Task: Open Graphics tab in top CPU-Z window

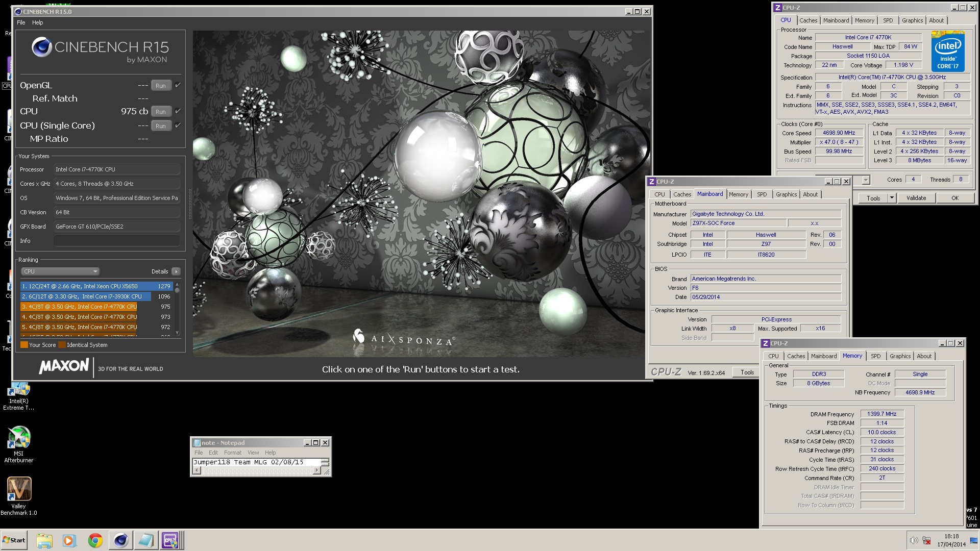Action: pos(912,20)
